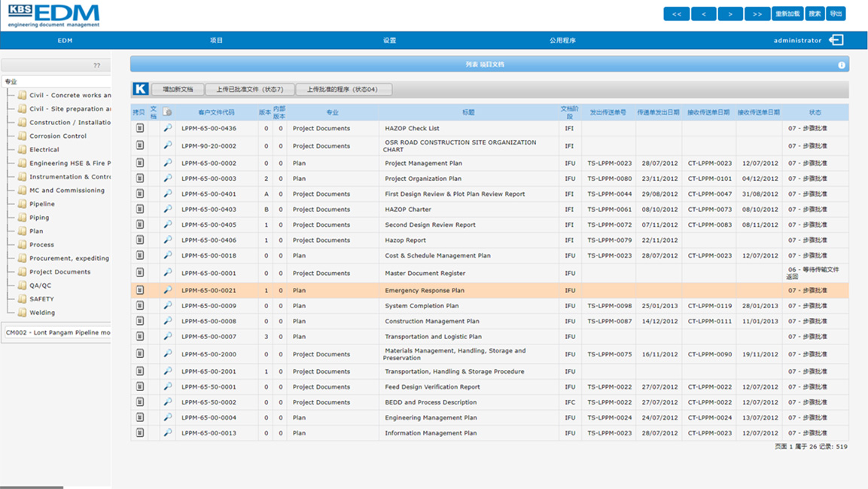Open the 设置 menu in the navigation bar

388,40
